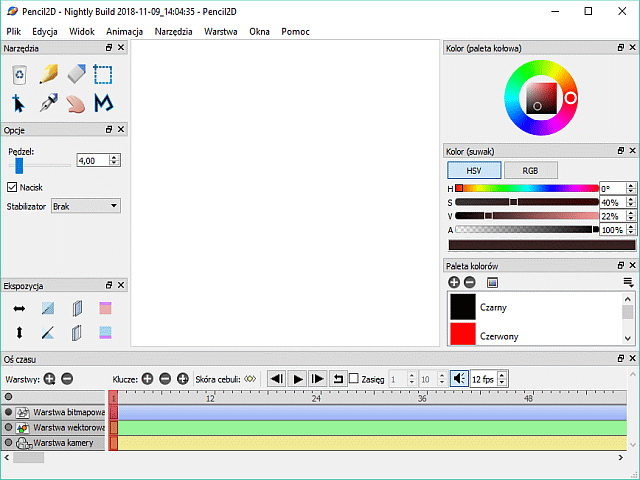Jump to the first frame
Image resolution: width=640 pixels, height=480 pixels.
click(277, 379)
